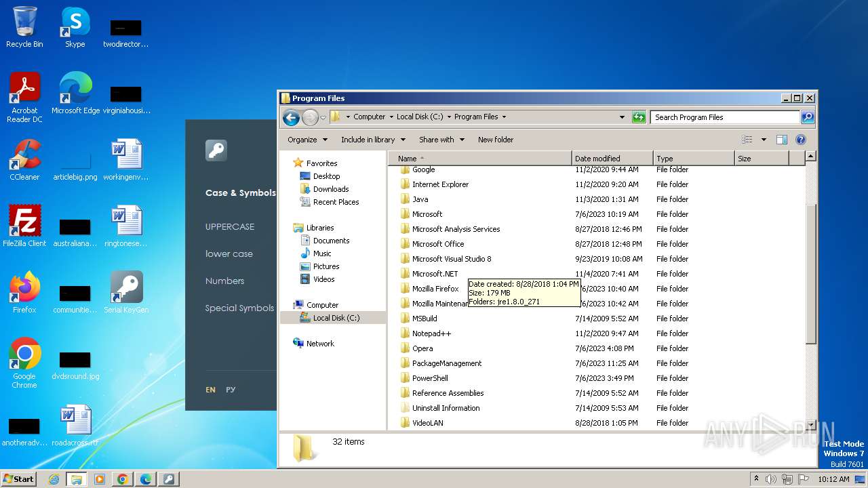
Task: Change view using the views icon
Action: click(747, 140)
